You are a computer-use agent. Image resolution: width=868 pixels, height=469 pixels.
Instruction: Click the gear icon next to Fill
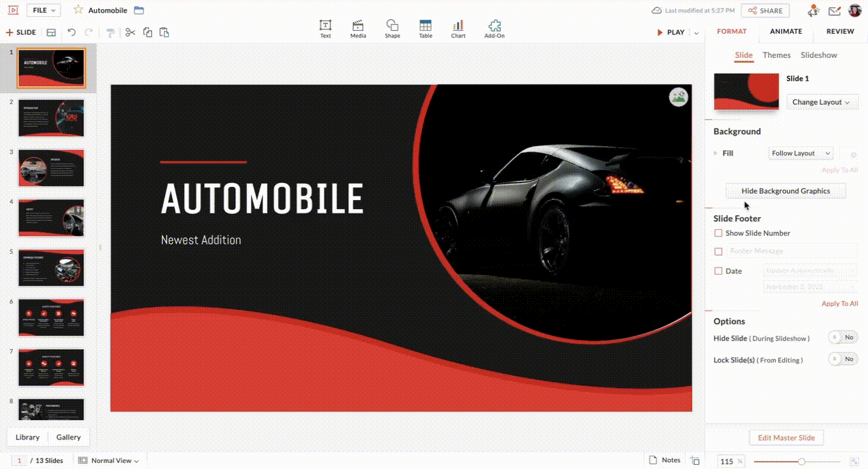tap(854, 154)
